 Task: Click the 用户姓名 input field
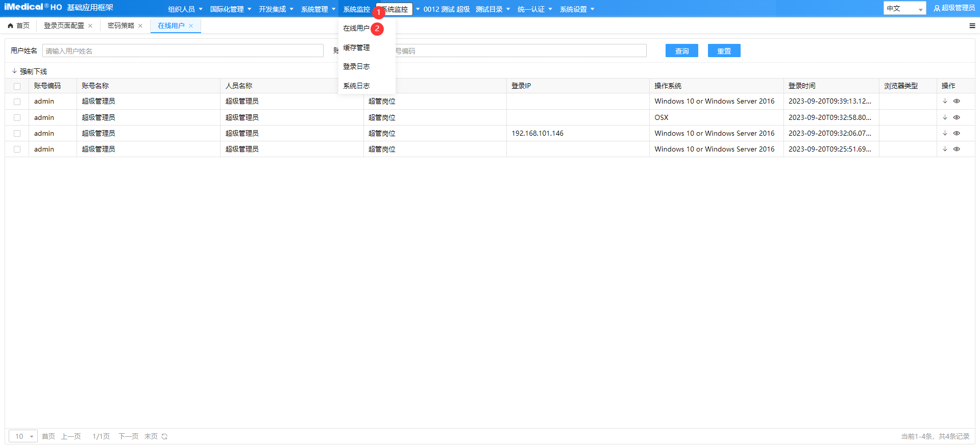[x=183, y=51]
